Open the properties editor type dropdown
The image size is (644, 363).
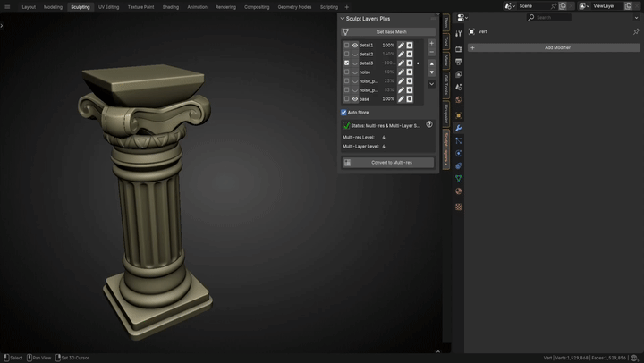[462, 18]
